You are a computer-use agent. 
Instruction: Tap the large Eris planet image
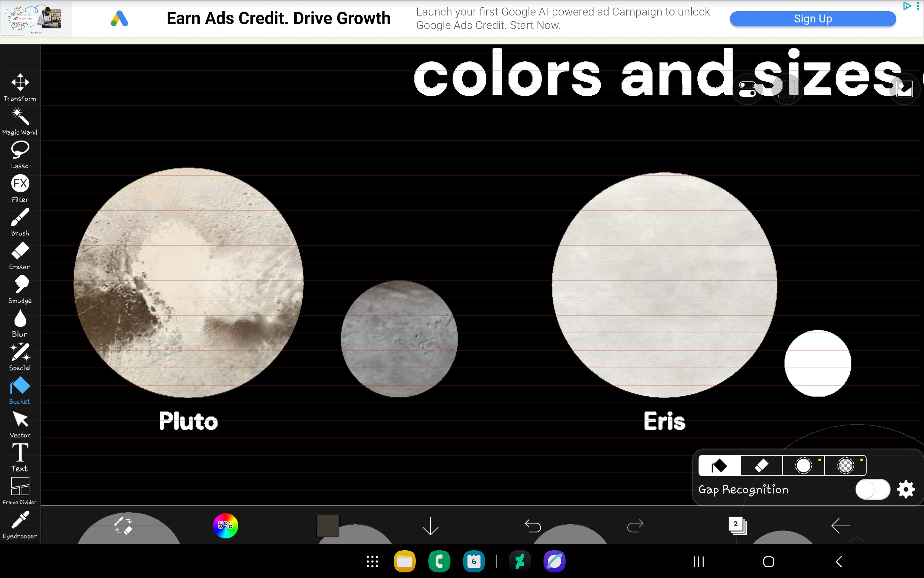tap(664, 285)
